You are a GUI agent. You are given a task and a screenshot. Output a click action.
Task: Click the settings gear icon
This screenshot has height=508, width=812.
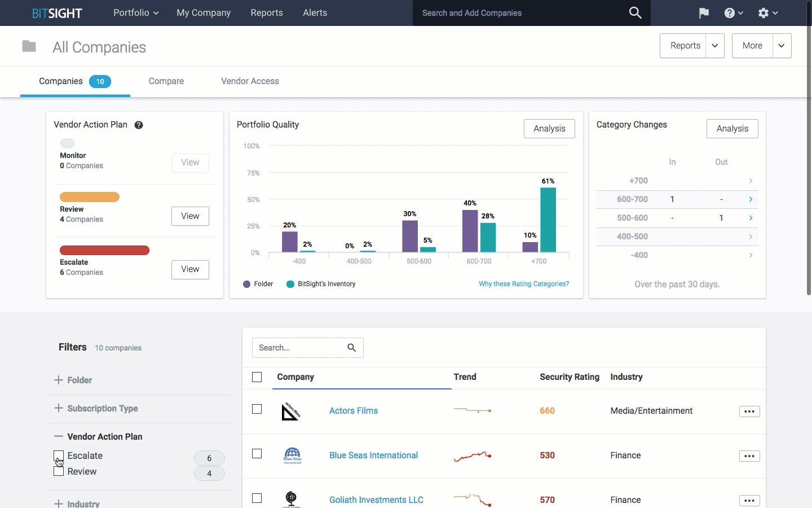pyautogui.click(x=764, y=12)
